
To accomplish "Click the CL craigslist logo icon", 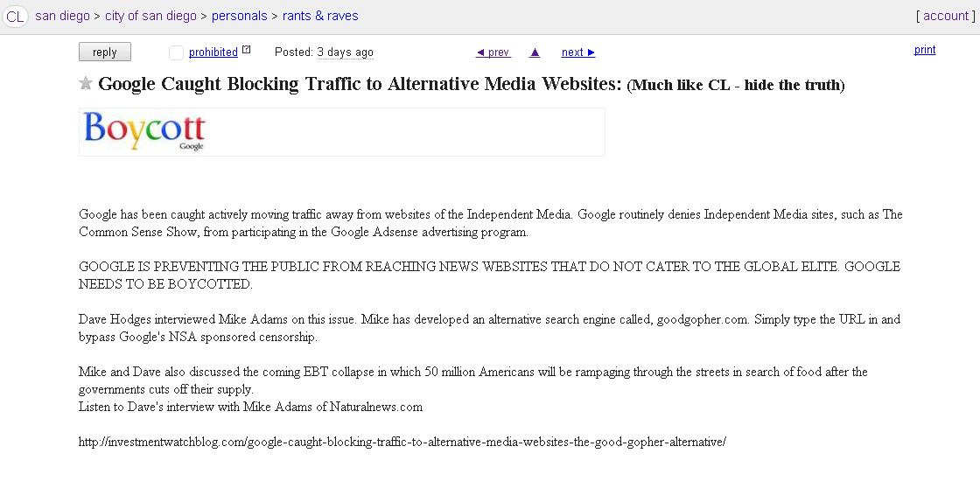I will coord(16,16).
